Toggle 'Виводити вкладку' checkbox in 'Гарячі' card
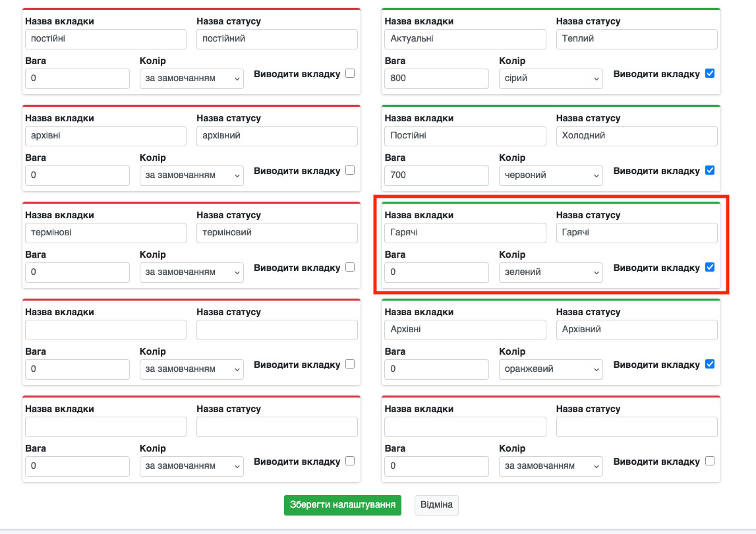 [x=709, y=267]
